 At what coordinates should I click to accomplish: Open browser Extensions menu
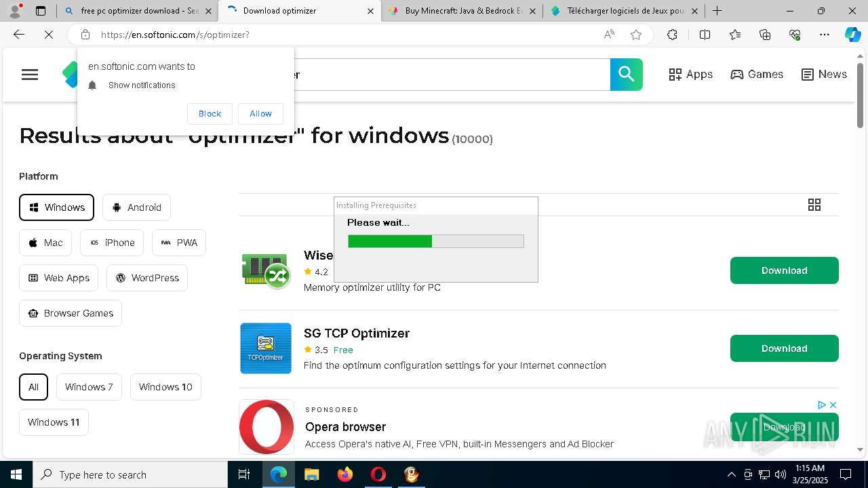pyautogui.click(x=672, y=35)
